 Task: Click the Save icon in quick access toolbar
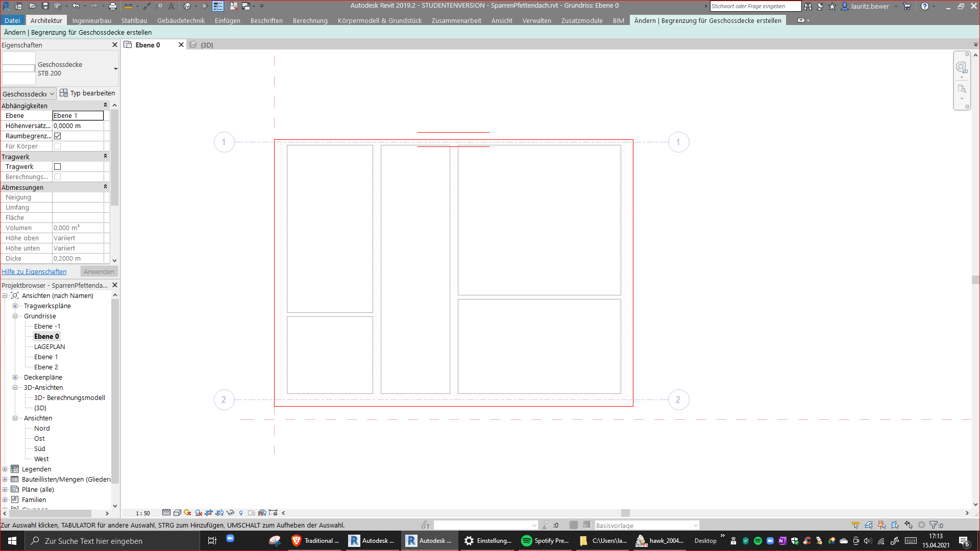45,6
